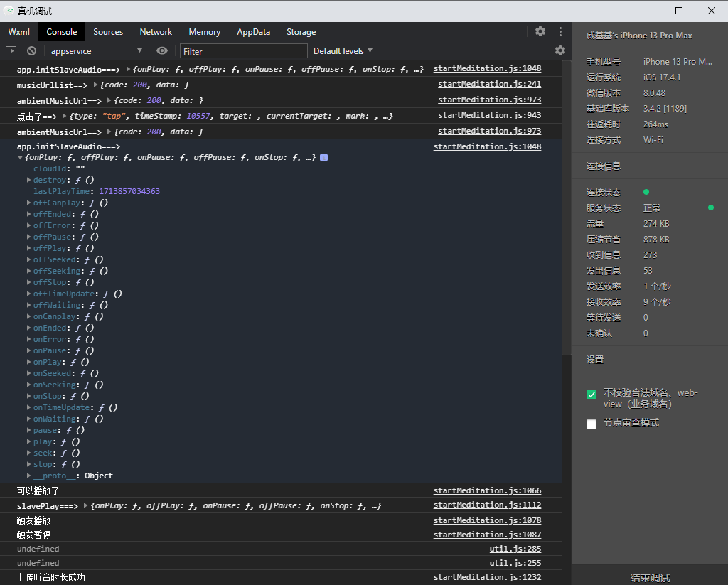Enable the 节点审查模式 checkbox
Screen dimensions: 728x585
pos(591,424)
